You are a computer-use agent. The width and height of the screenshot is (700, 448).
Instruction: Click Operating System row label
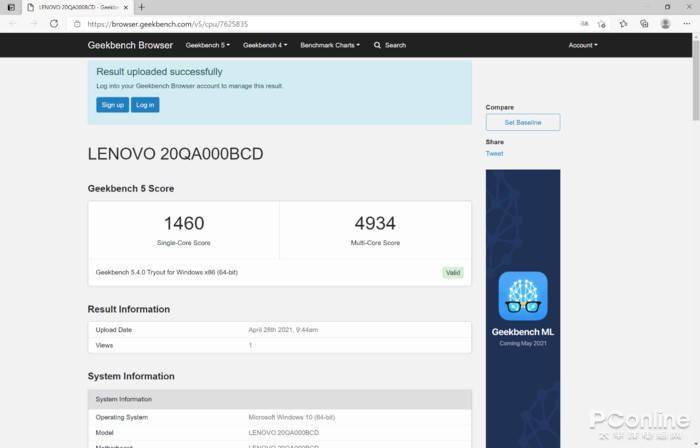click(121, 417)
